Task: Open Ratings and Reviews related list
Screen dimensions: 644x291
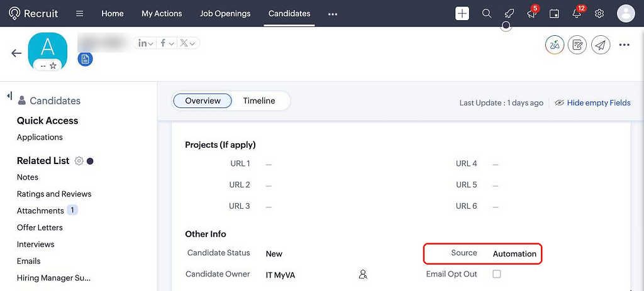Action: (54, 194)
